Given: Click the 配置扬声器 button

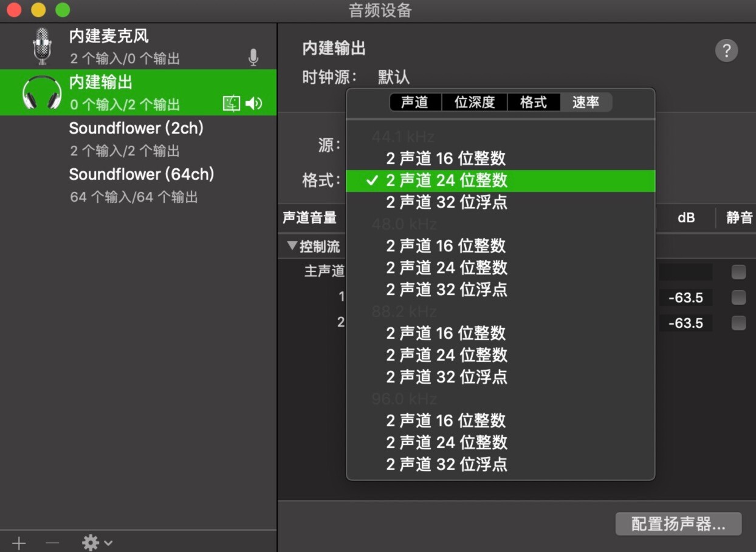Looking at the screenshot, I should [x=678, y=523].
